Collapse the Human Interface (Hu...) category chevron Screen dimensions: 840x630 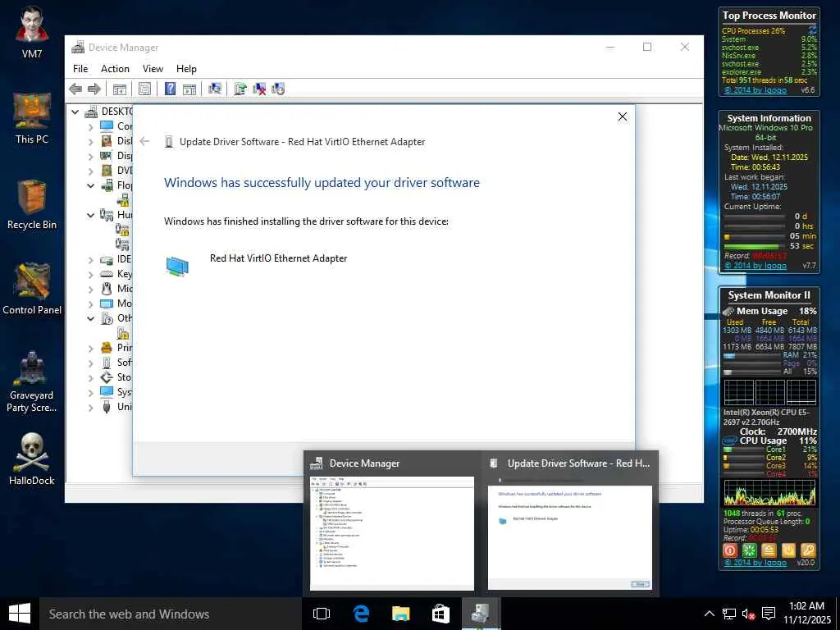point(90,216)
